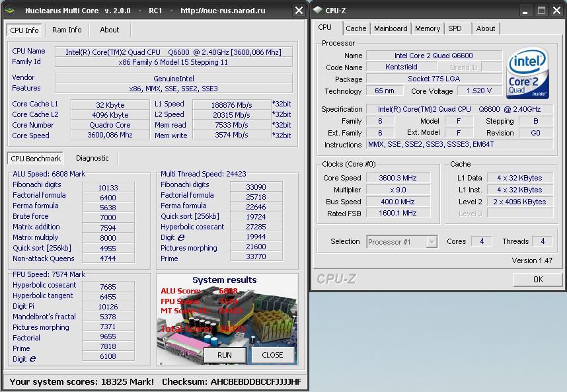Click the CPU Name field in Nuclearus
This screenshot has height=392, width=567.
pyautogui.click(x=174, y=52)
